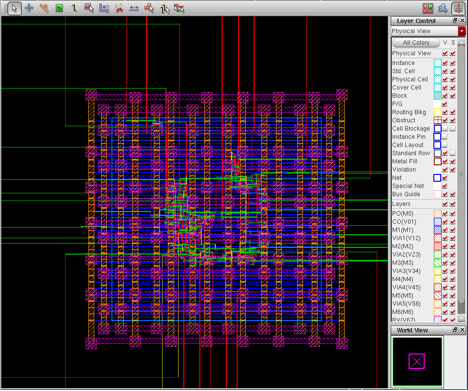Viewport: 468px width, 391px height.
Task: Toggle Special Net visibility checkbox
Action: (445, 186)
